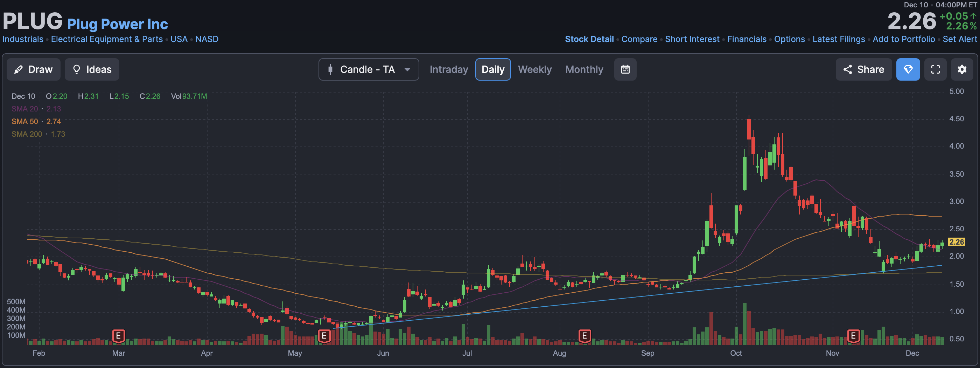Click the November earnings E marker
Image resolution: width=980 pixels, height=368 pixels.
point(853,336)
